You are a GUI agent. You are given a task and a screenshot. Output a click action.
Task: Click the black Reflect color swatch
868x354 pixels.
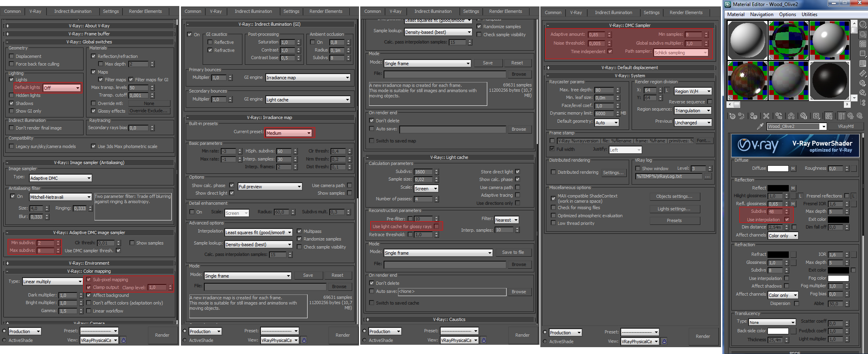(778, 188)
